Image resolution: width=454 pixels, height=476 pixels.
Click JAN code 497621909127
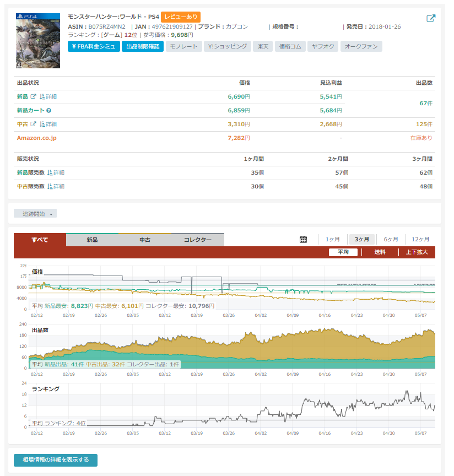pyautogui.click(x=172, y=26)
